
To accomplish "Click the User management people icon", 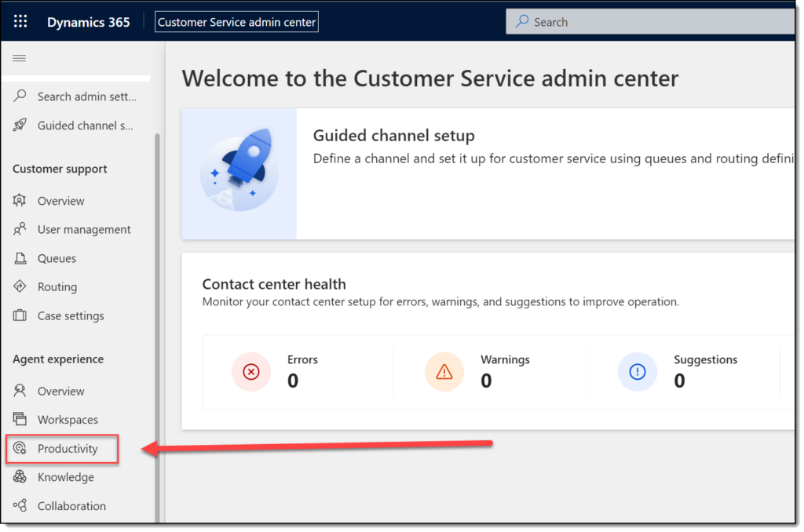I will click(20, 229).
